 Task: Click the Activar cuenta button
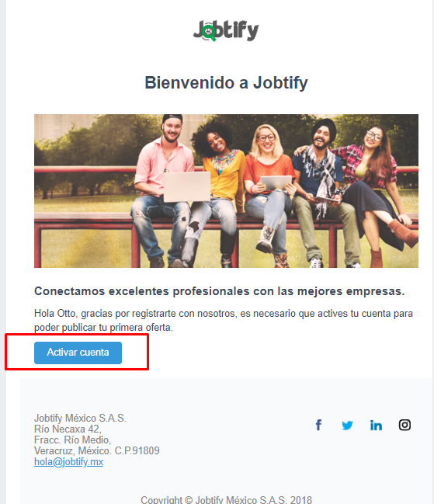tap(78, 353)
